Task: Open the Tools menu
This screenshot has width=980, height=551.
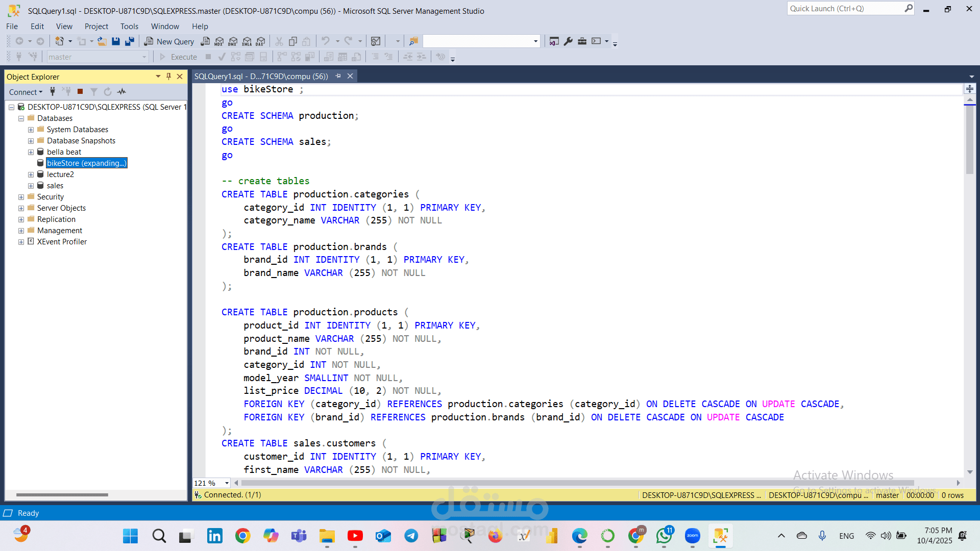Action: [129, 27]
